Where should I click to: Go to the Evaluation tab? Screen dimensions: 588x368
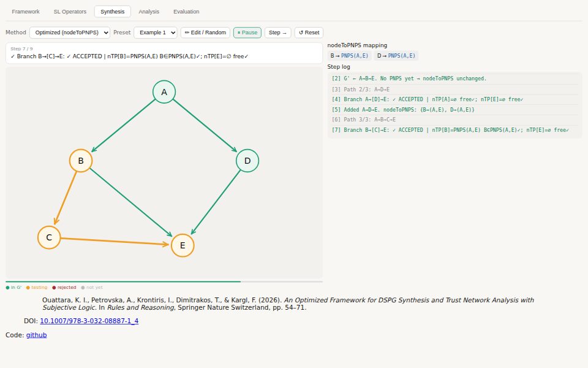(186, 12)
